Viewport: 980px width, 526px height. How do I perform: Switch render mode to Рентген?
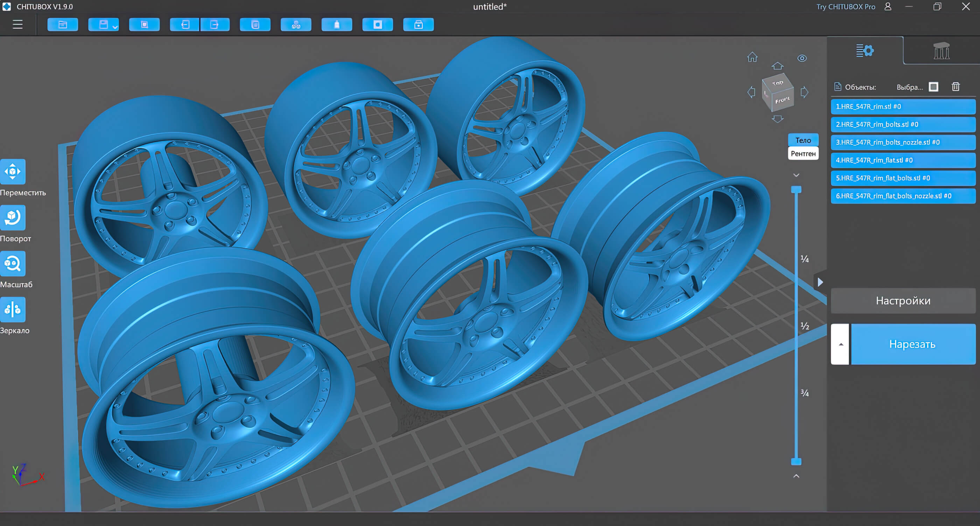pos(803,153)
